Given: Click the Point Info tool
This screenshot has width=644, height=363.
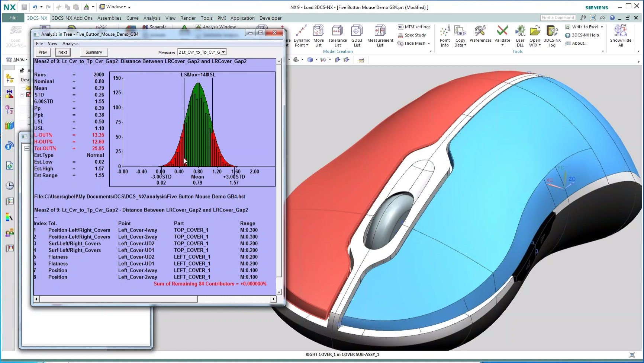Looking at the screenshot, I should (444, 35).
